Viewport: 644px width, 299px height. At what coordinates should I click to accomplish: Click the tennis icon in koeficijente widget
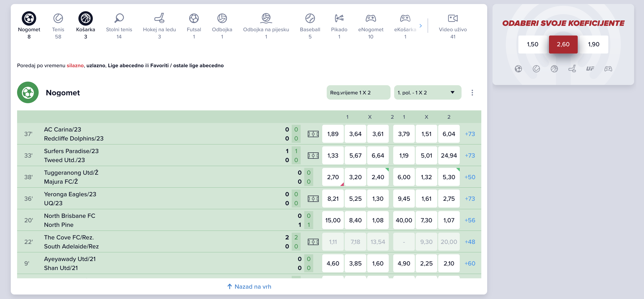point(536,69)
